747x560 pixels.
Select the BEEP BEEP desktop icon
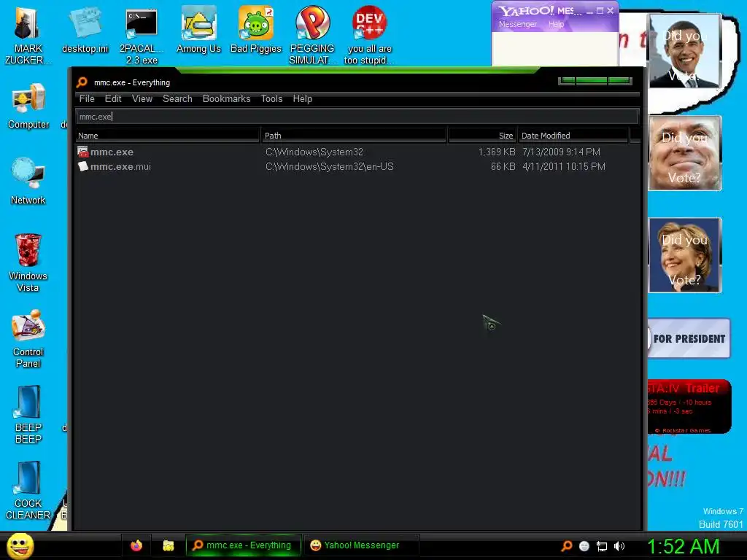[x=28, y=415]
